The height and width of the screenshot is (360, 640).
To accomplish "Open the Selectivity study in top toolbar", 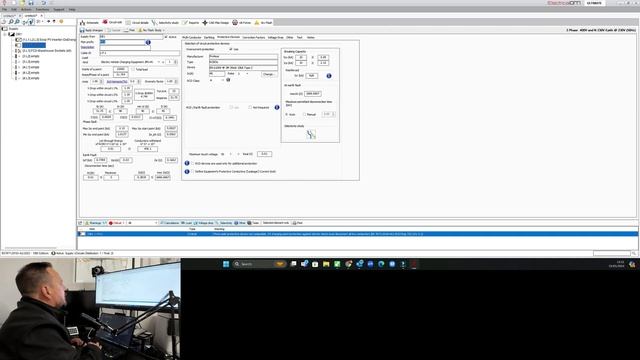I will 165,22.
